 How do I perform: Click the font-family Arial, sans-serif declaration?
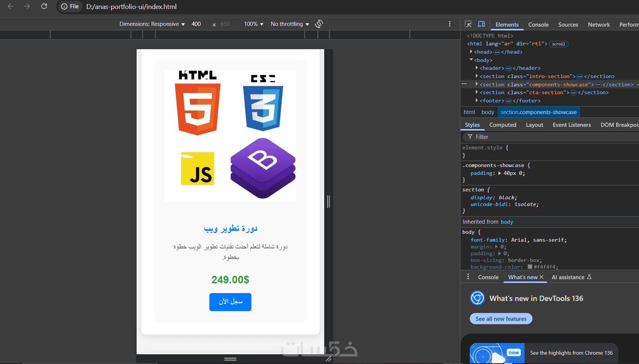[519, 240]
